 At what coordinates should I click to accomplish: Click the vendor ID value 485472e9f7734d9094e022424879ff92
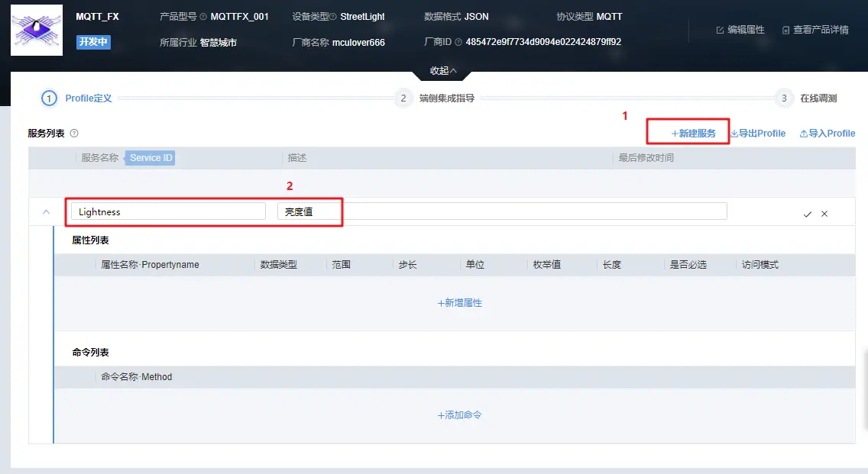pos(543,42)
